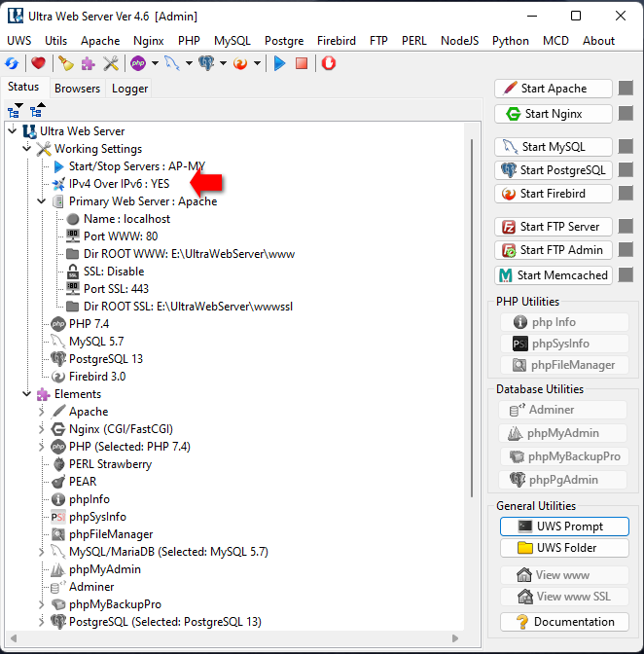Click the red heart toolbar icon

pyautogui.click(x=38, y=63)
